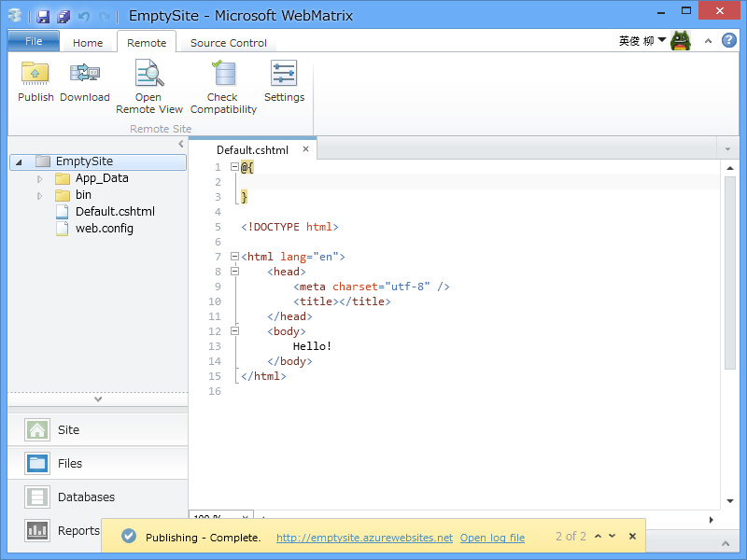Collapse the left navigation pane
The width and height of the screenshot is (747, 560).
point(181,144)
